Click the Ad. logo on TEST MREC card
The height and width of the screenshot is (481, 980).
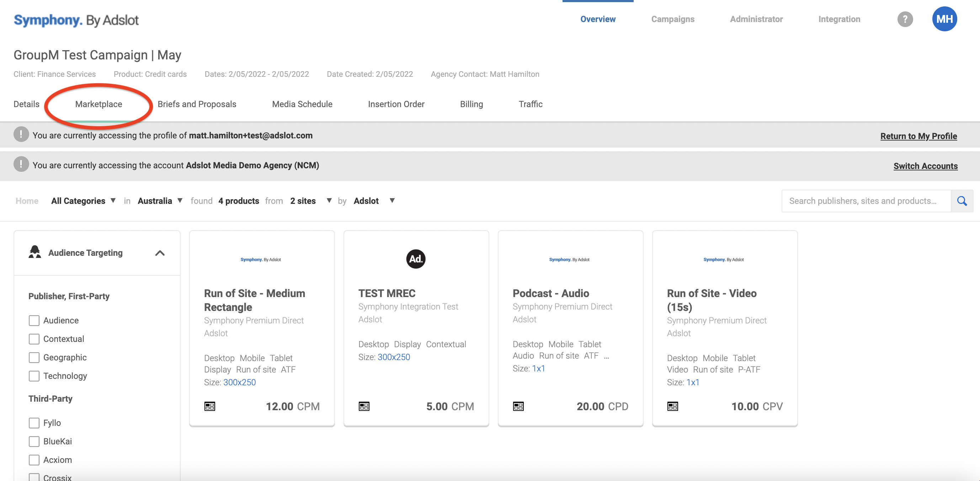415,259
